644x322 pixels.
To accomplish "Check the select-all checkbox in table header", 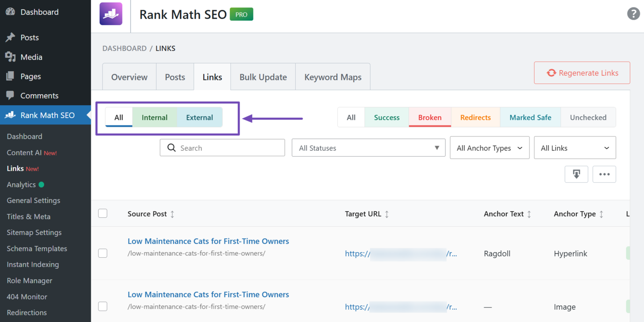I will point(103,213).
